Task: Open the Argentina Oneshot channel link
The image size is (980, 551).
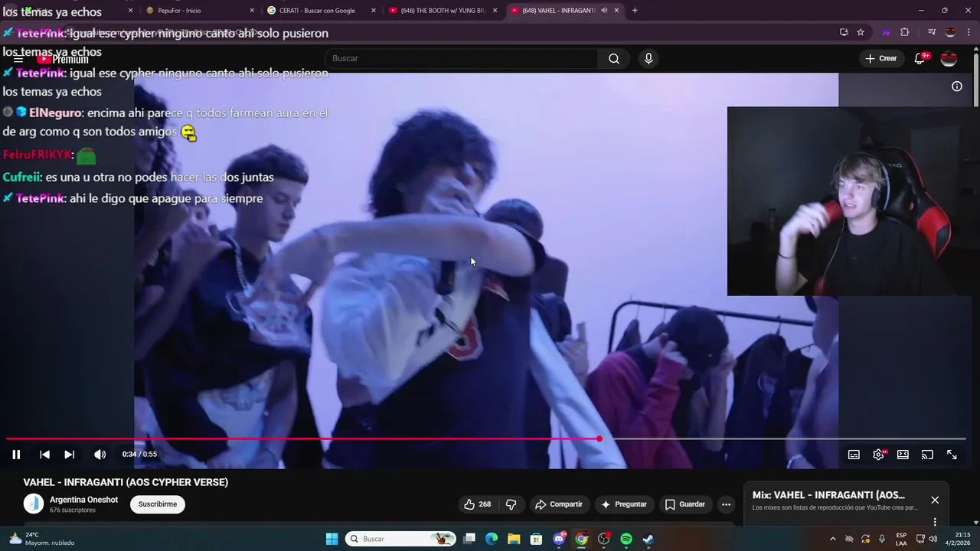Action: (x=83, y=500)
